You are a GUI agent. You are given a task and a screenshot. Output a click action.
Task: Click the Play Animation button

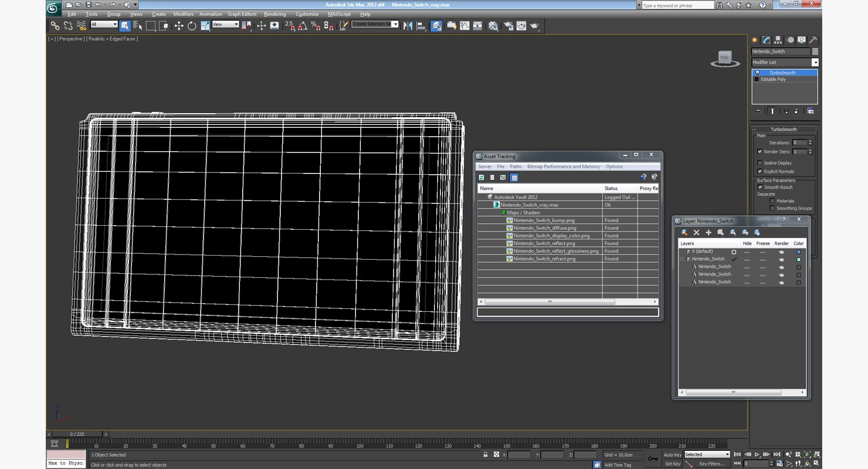coord(757,454)
